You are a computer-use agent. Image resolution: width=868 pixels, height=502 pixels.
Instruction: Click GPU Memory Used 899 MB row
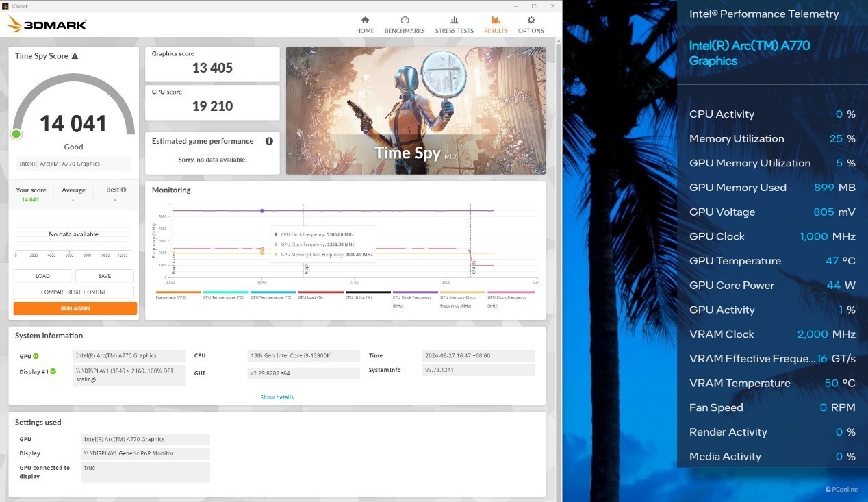[x=772, y=188]
